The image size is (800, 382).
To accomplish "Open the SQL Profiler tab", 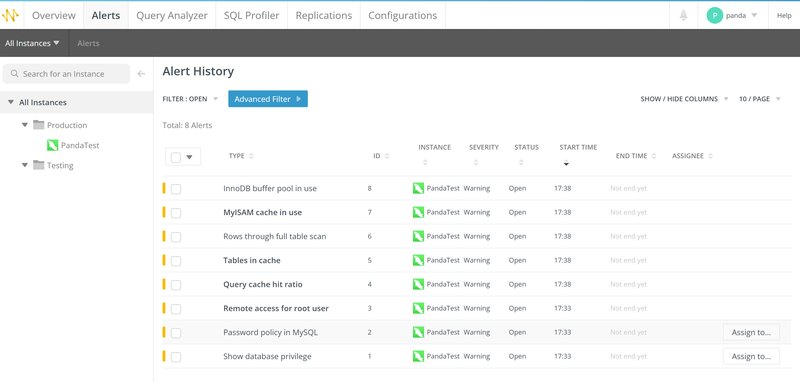I will [x=252, y=15].
